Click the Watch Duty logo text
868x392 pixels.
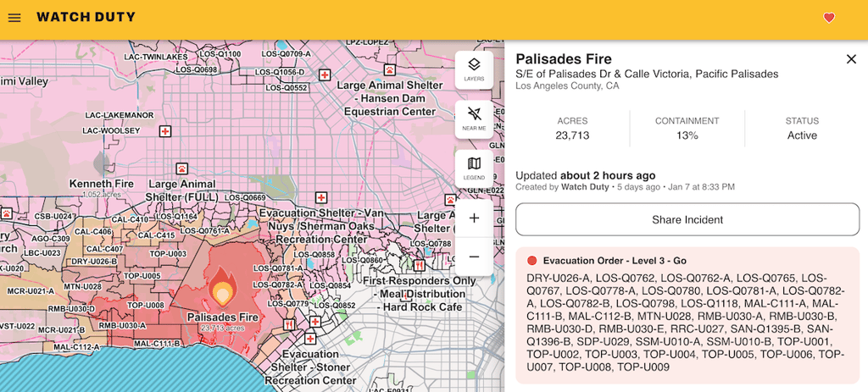pos(86,17)
